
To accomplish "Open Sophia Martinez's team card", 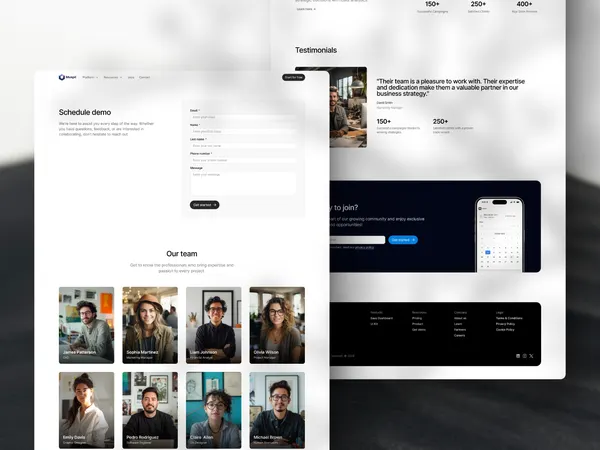I will pyautogui.click(x=150, y=325).
